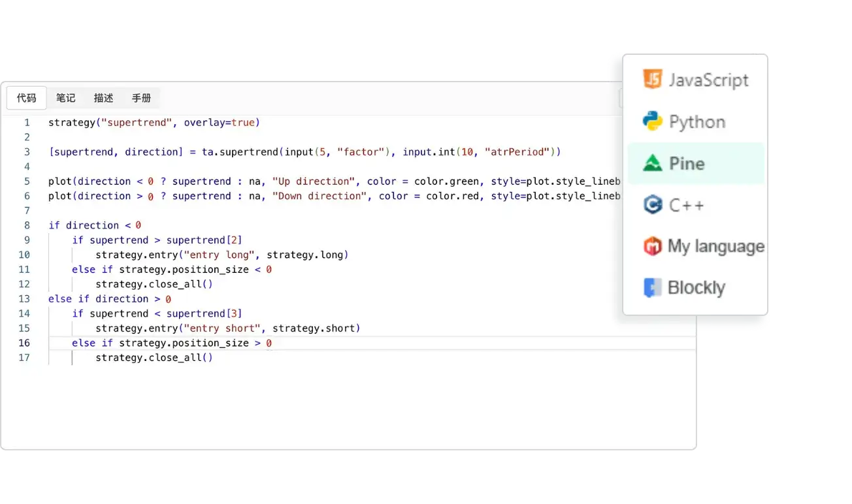Click line number 3 in the gutter
Viewport: 852px width, 504px height.
pyautogui.click(x=27, y=152)
